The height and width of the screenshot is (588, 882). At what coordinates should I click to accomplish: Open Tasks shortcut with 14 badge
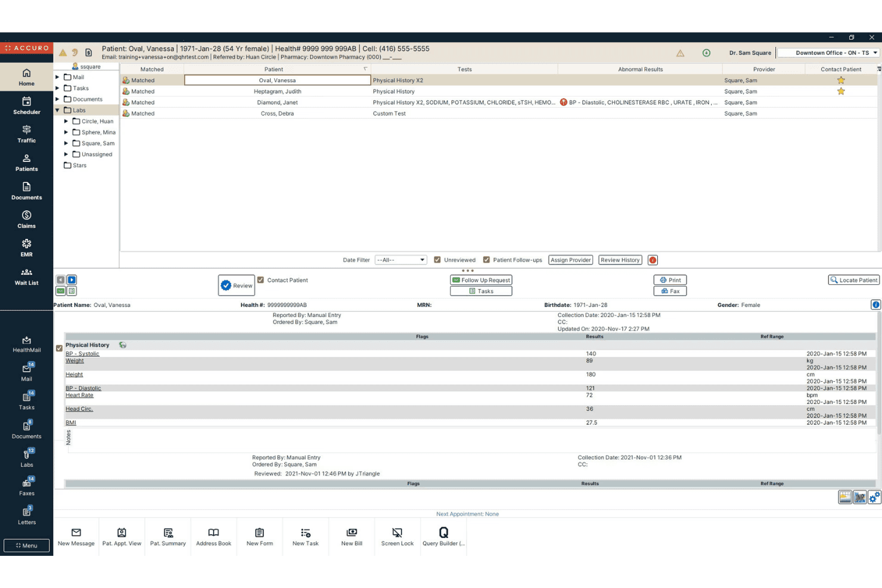[x=26, y=400]
